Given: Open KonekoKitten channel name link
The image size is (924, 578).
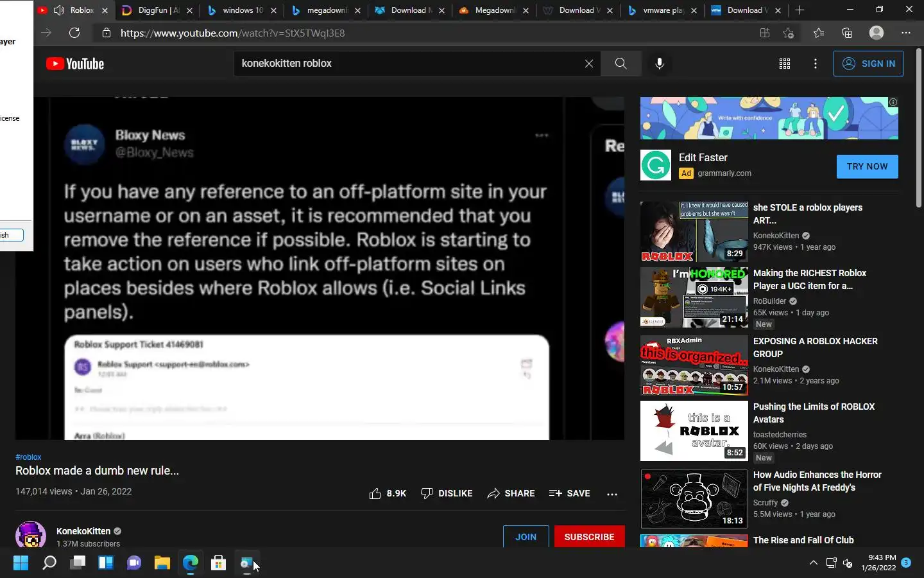Looking at the screenshot, I should point(83,531).
